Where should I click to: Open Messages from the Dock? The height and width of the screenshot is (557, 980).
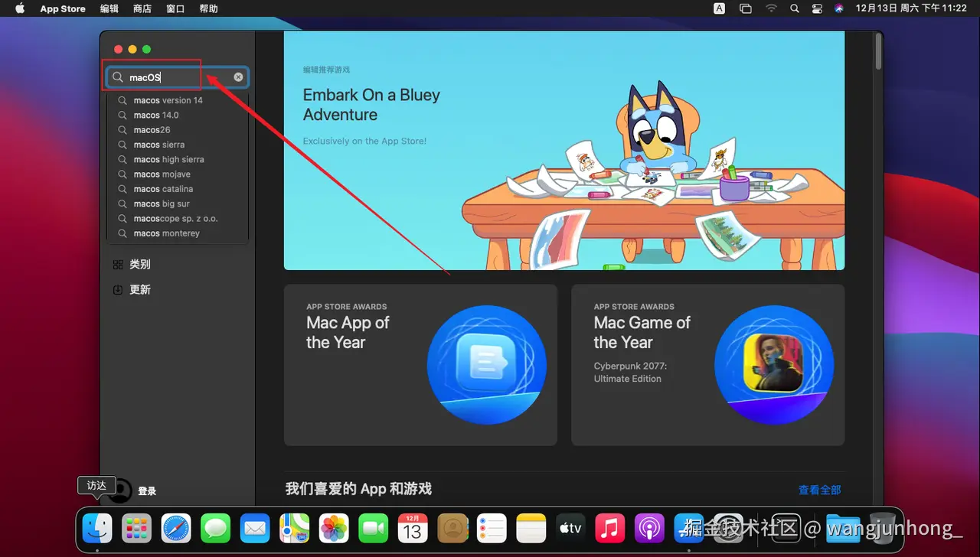point(216,528)
